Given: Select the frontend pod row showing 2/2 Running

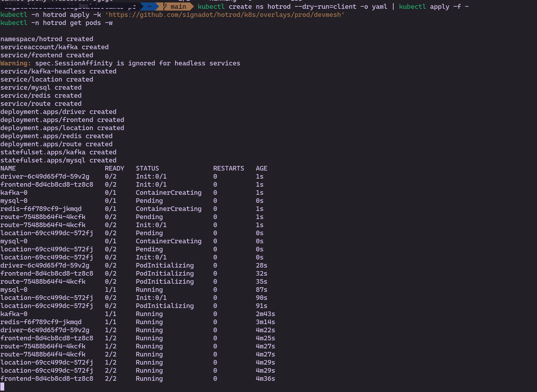Looking at the screenshot, I should point(47,378).
